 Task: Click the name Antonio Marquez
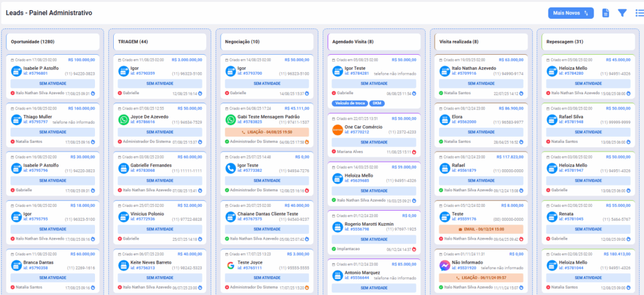tap(363, 272)
